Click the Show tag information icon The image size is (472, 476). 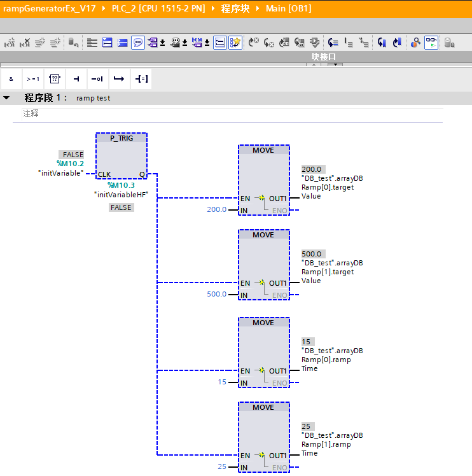point(175,43)
